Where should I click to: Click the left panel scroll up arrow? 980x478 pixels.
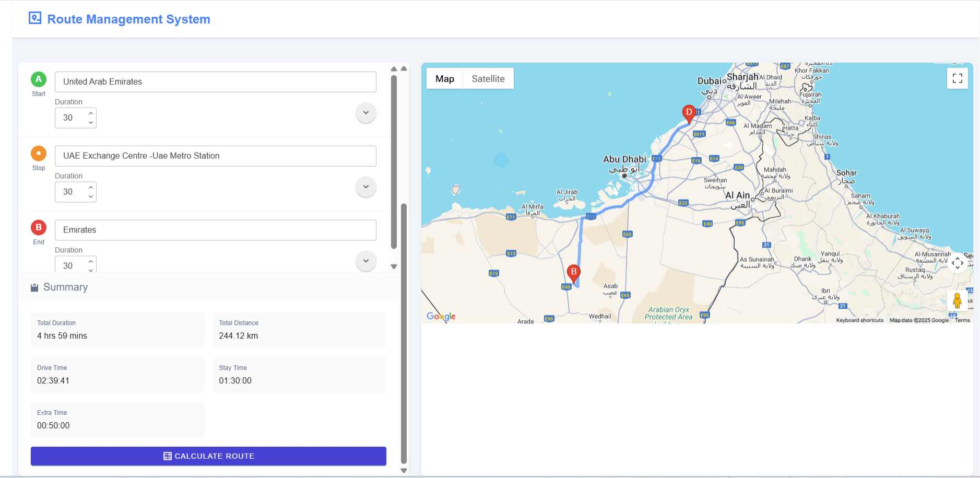[x=404, y=68]
